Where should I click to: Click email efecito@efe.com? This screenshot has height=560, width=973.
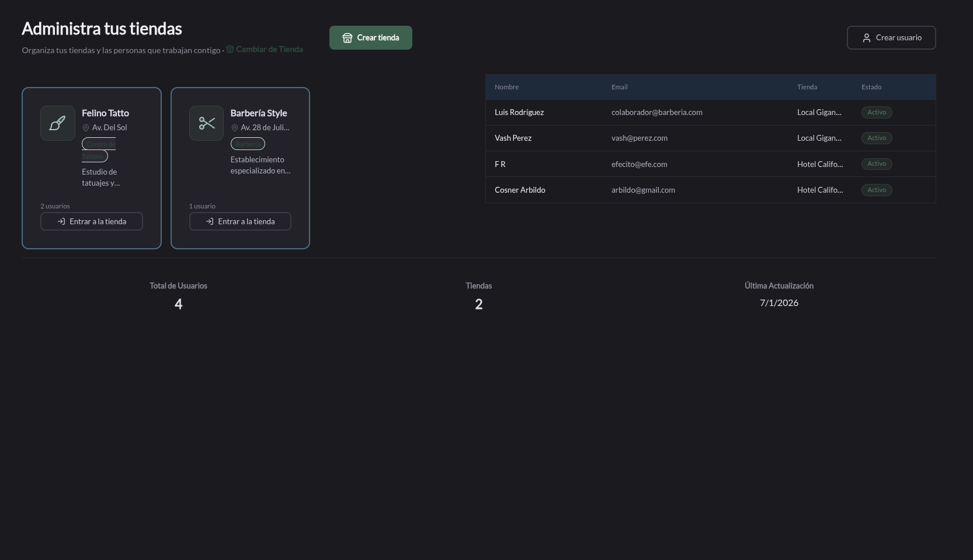click(x=639, y=164)
